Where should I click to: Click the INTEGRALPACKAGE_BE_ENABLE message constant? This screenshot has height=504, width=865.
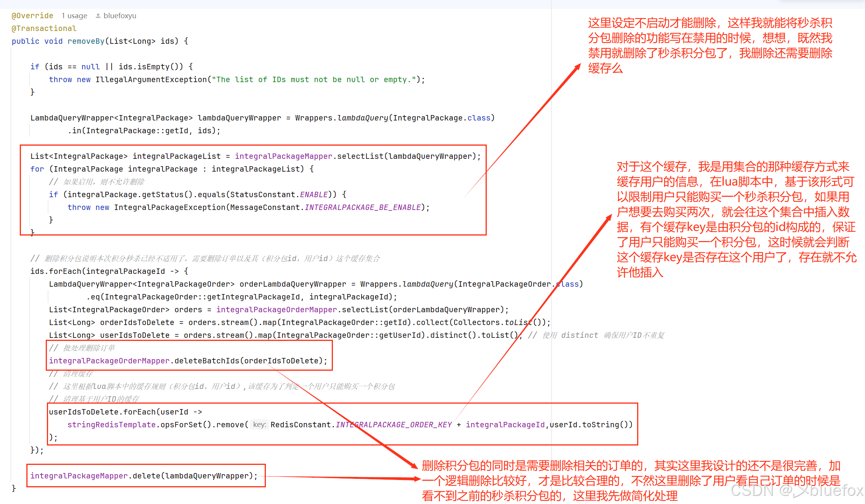point(363,208)
